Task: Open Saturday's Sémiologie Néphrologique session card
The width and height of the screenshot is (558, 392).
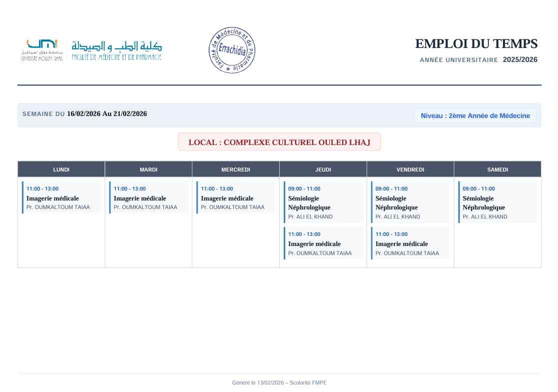Action: (497, 202)
